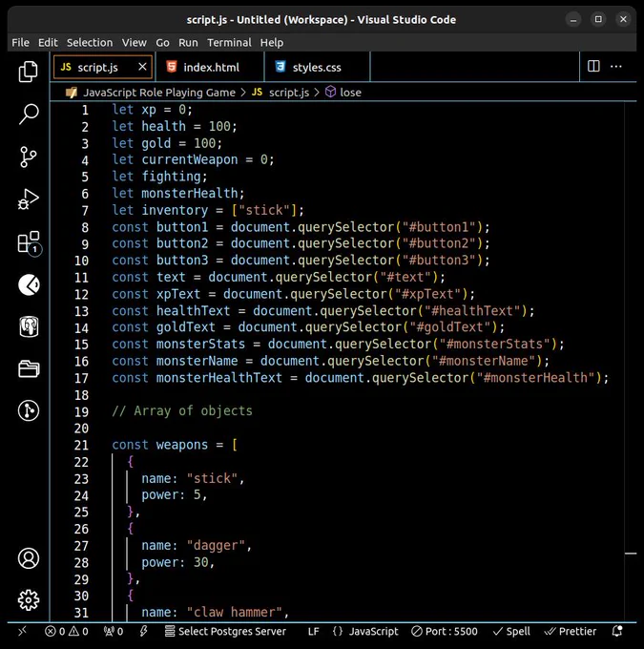Open remote window indicator in status bar
644x649 pixels.
pyautogui.click(x=22, y=631)
